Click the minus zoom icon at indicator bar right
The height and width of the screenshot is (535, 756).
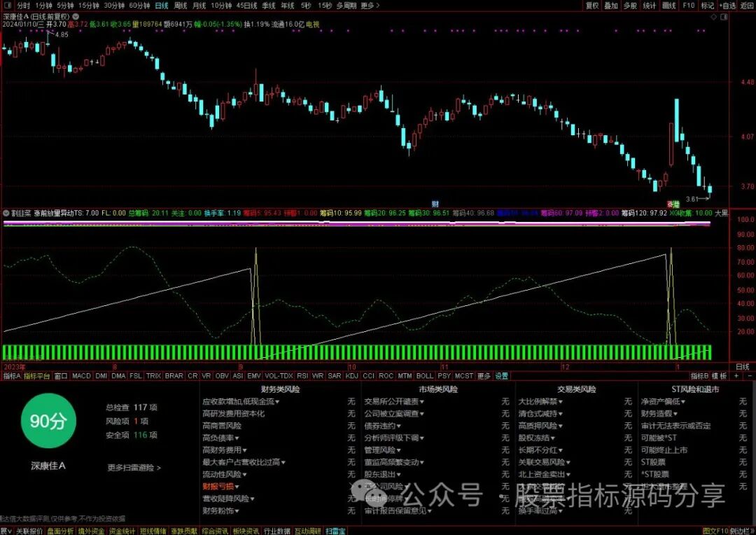click(x=749, y=376)
